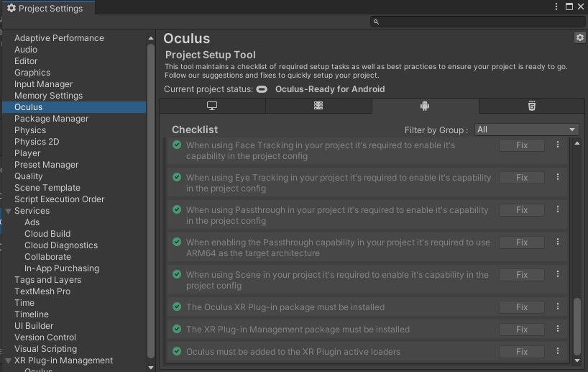
Task: Click Fix for XR Plug-in Management package task
Action: click(522, 330)
